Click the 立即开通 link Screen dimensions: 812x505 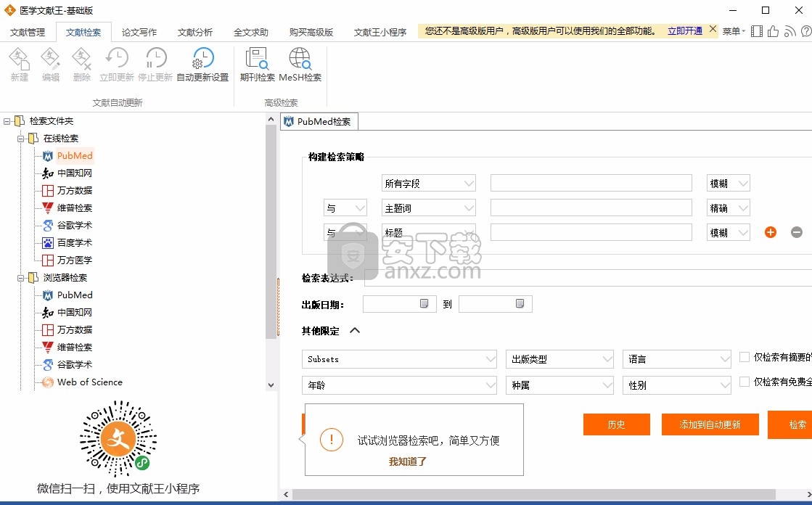click(x=684, y=31)
